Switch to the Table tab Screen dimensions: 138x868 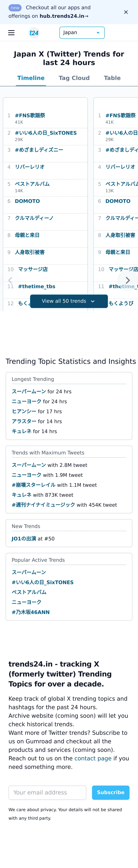point(112,78)
